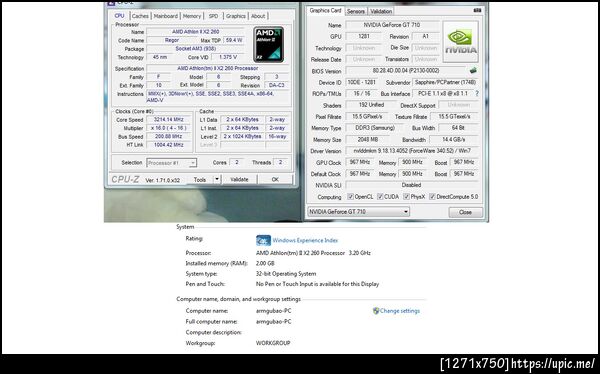The height and width of the screenshot is (374, 600).
Task: Select the Graphics Card tab in GPU-Z
Action: tap(325, 11)
